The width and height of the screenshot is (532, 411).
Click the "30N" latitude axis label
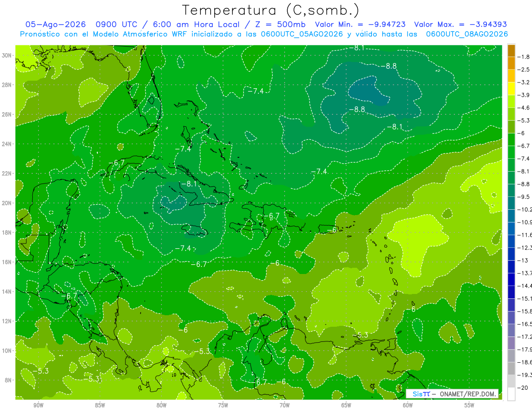pos(8,55)
